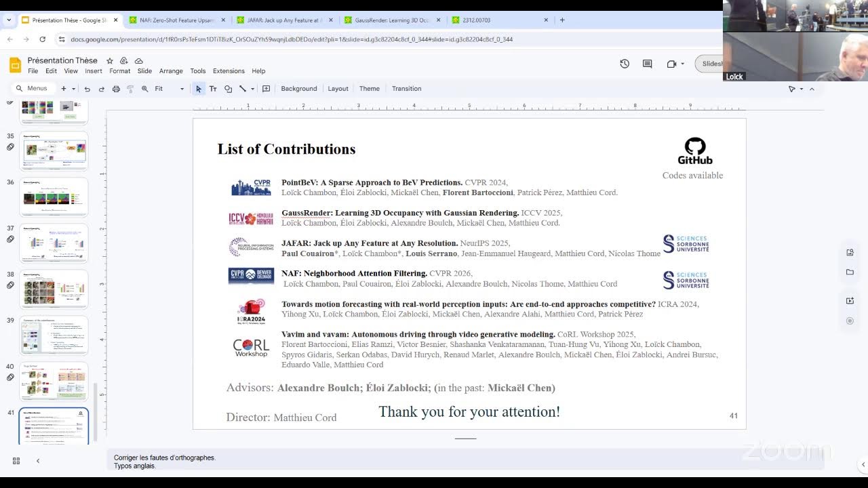Click the Slideshow button
This screenshot has width=868, height=488.
pyautogui.click(x=710, y=64)
